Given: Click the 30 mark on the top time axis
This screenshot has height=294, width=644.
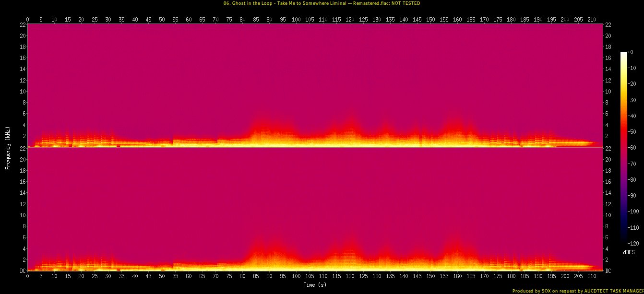Looking at the screenshot, I should pyautogui.click(x=108, y=20).
